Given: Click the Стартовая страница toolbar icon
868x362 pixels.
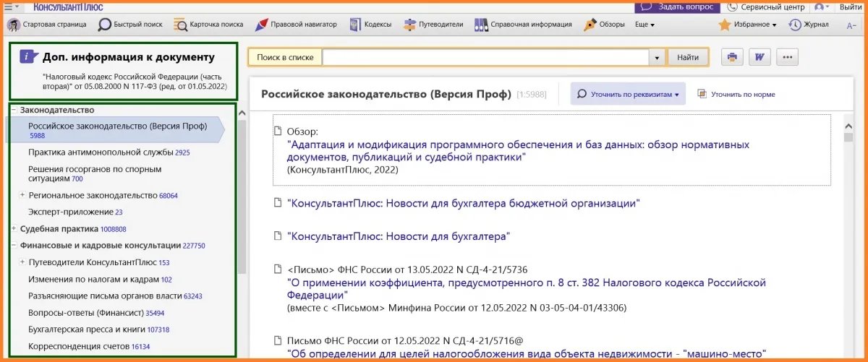Looking at the screenshot, I should 13,25.
